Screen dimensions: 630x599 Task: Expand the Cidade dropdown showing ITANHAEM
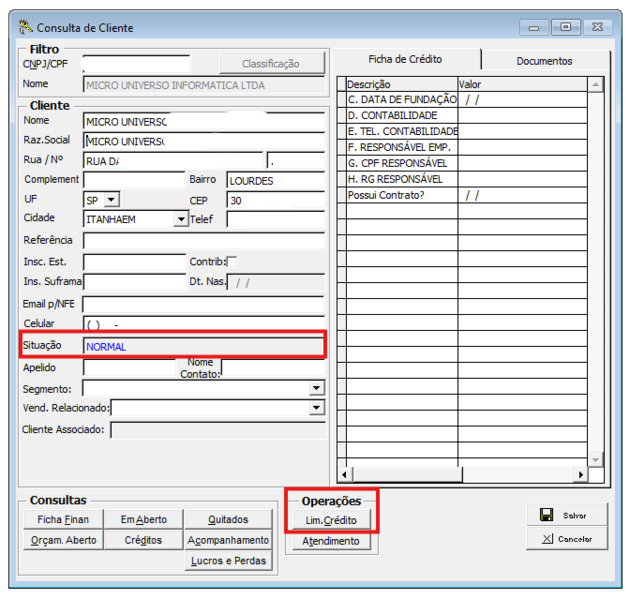point(181,219)
